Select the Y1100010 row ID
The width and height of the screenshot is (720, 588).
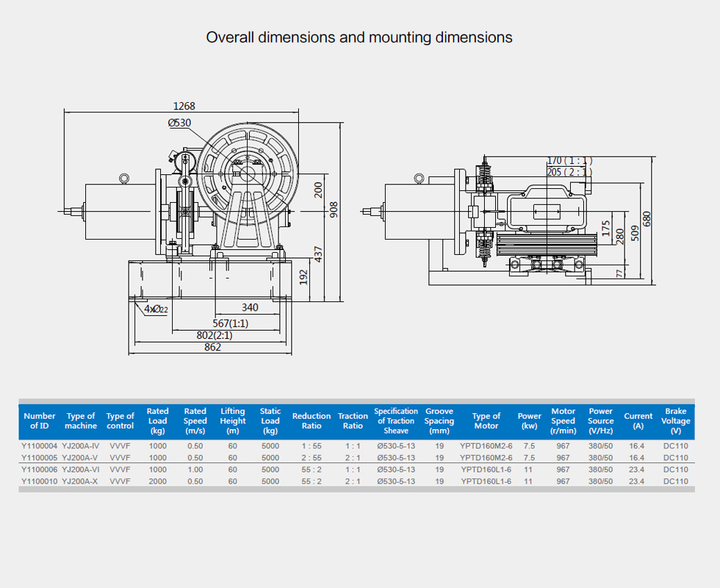(x=39, y=481)
